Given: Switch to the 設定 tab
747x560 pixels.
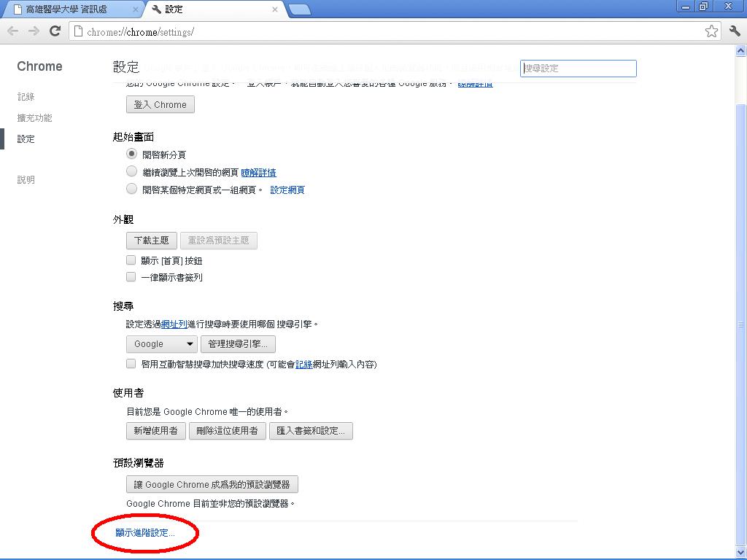Looking at the screenshot, I should pyautogui.click(x=214, y=9).
